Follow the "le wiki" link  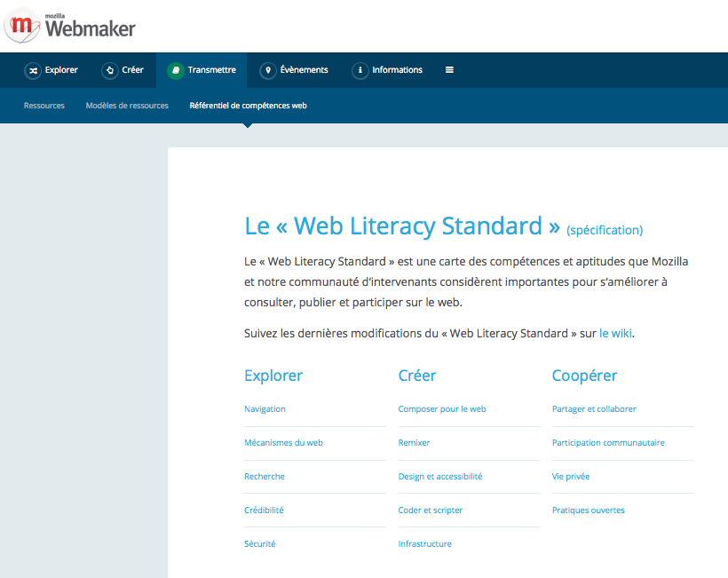click(615, 333)
